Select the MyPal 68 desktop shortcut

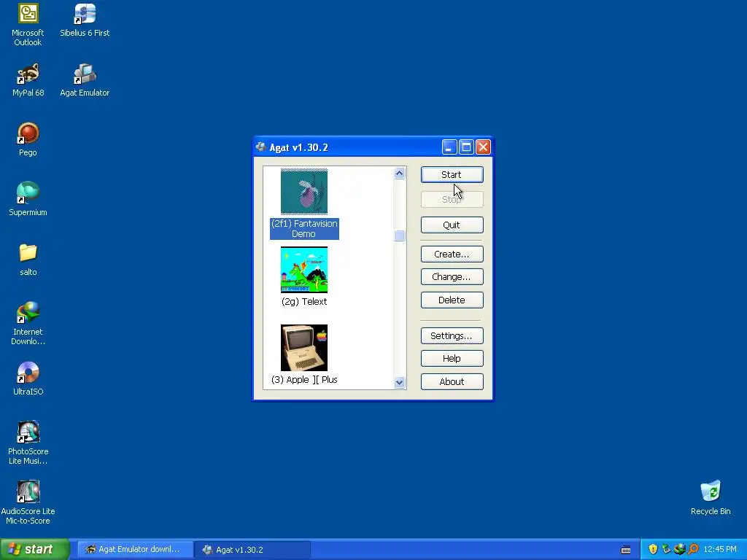click(28, 80)
